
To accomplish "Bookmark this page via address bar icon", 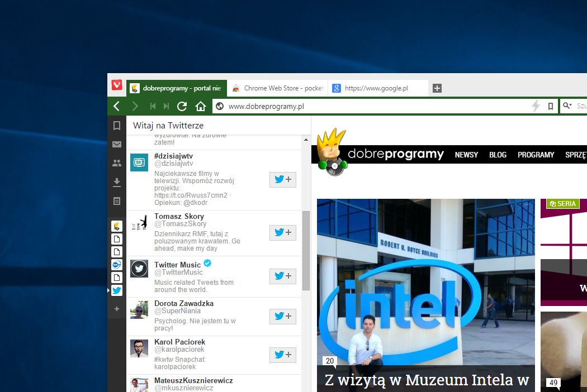I will pos(550,106).
